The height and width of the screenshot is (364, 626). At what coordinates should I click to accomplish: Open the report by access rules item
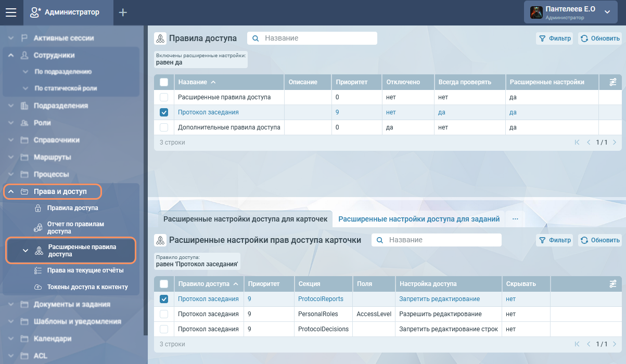pyautogui.click(x=76, y=227)
